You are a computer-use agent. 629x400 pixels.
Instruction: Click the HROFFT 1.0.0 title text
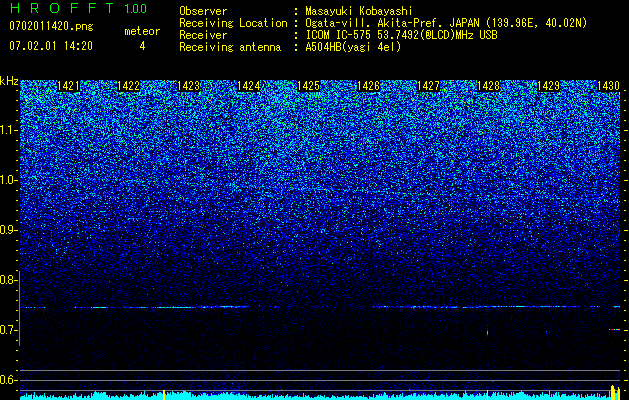click(78, 8)
